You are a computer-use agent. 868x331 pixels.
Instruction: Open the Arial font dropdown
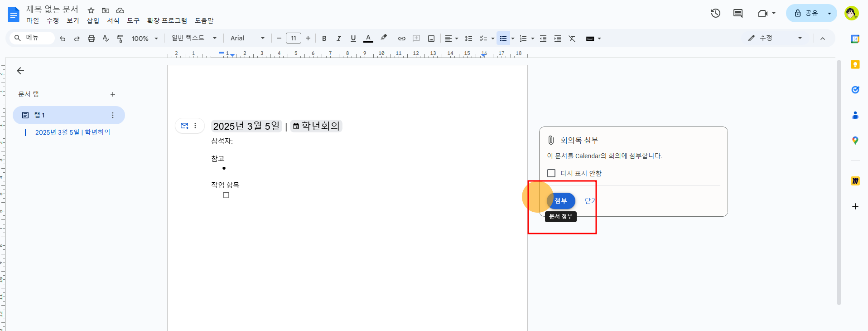pyautogui.click(x=247, y=39)
